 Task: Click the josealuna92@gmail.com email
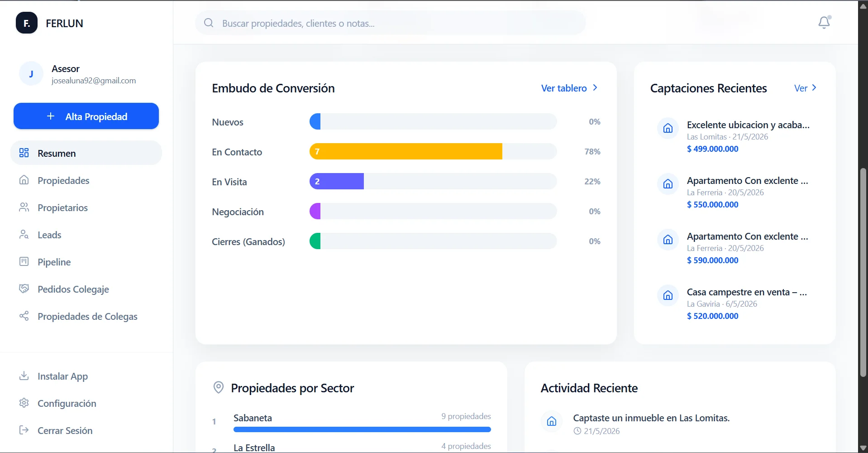pos(94,81)
